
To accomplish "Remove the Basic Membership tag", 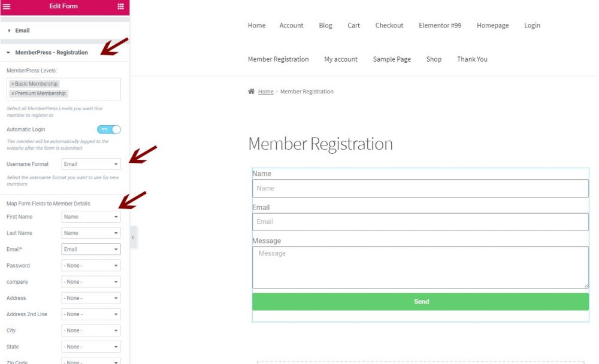I will pos(13,84).
